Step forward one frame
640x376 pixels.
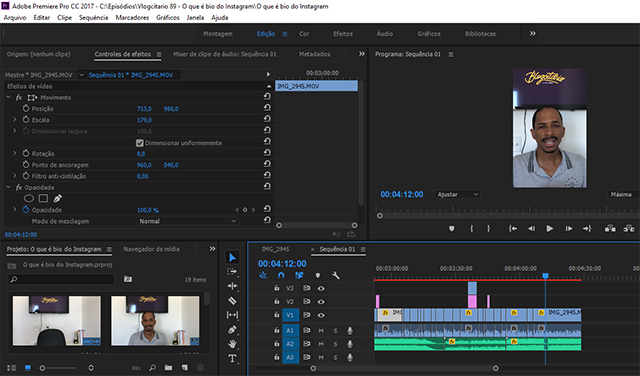coord(569,229)
